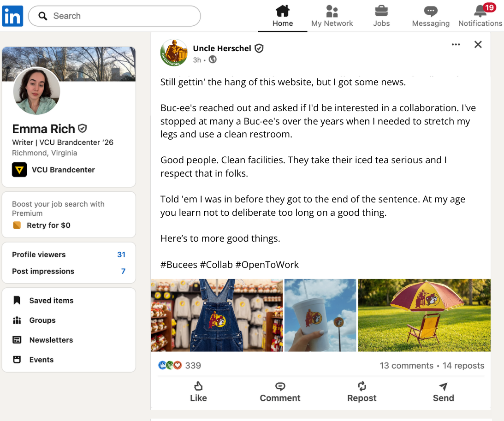
Task: Click the Events calendar icon
Action: (17, 360)
